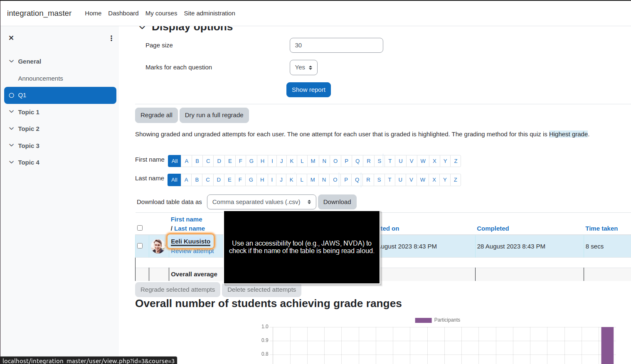The width and height of the screenshot is (631, 364).
Task: Collapse the General section
Action: click(11, 61)
